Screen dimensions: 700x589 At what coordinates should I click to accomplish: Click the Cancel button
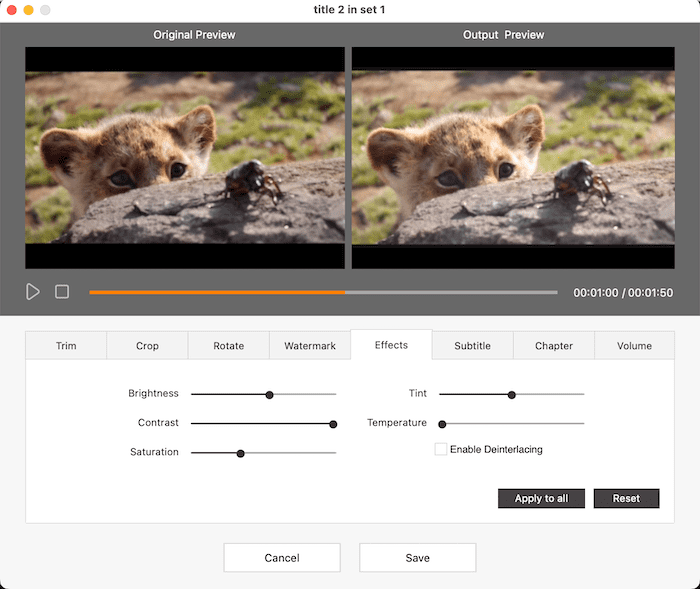(x=282, y=558)
